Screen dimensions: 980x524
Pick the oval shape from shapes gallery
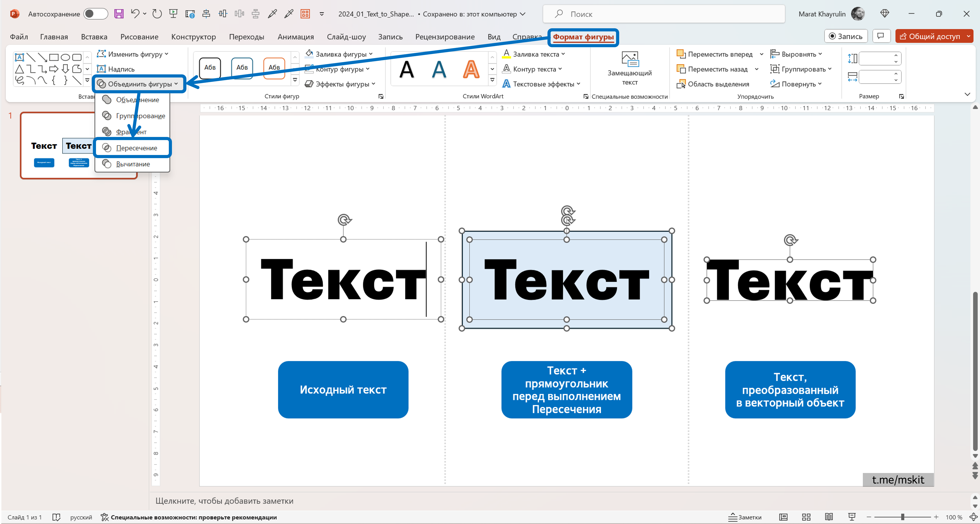[65, 57]
